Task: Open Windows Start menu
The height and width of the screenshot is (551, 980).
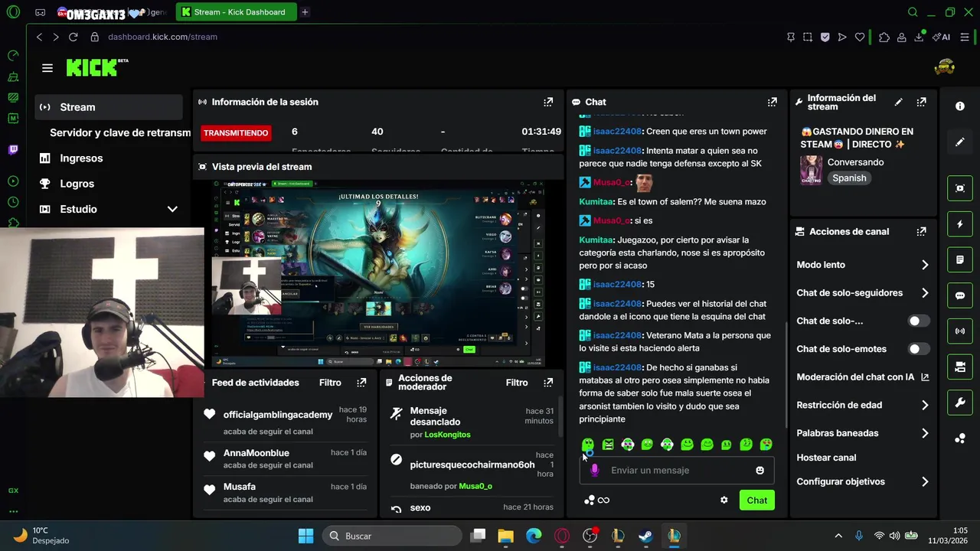Action: coord(305,536)
